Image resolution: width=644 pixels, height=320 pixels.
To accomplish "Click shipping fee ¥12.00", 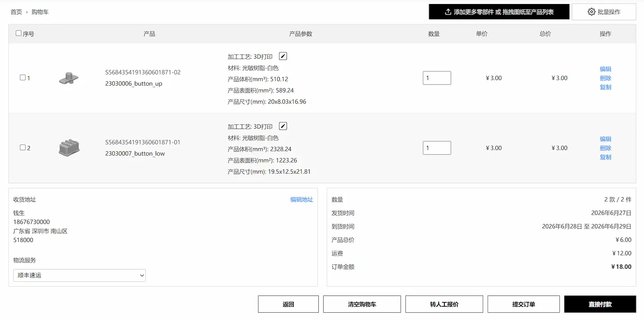I will click(x=621, y=253).
